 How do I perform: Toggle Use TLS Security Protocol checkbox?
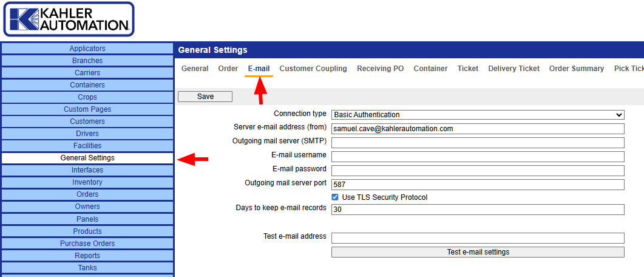point(336,197)
